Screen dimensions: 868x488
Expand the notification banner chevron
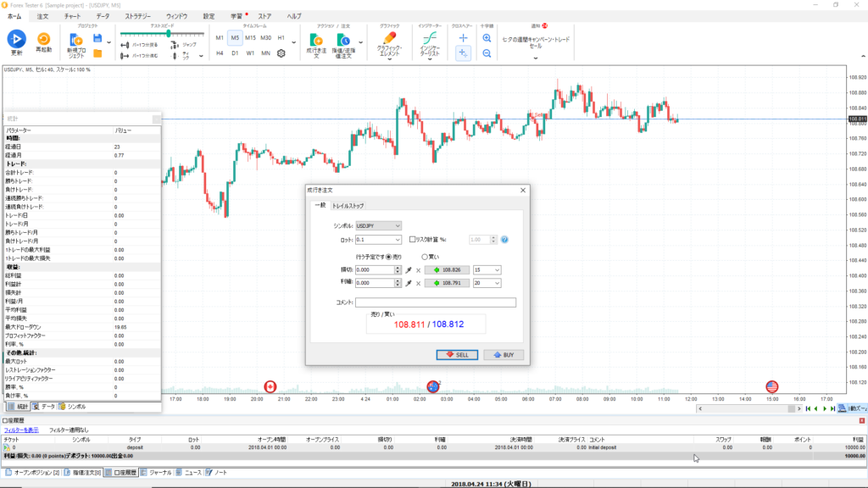[536, 58]
